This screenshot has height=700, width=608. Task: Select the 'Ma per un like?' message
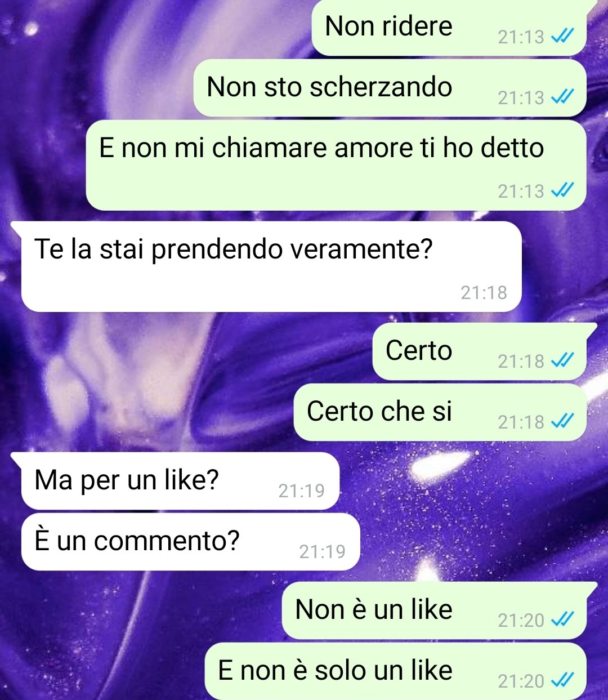point(180,481)
